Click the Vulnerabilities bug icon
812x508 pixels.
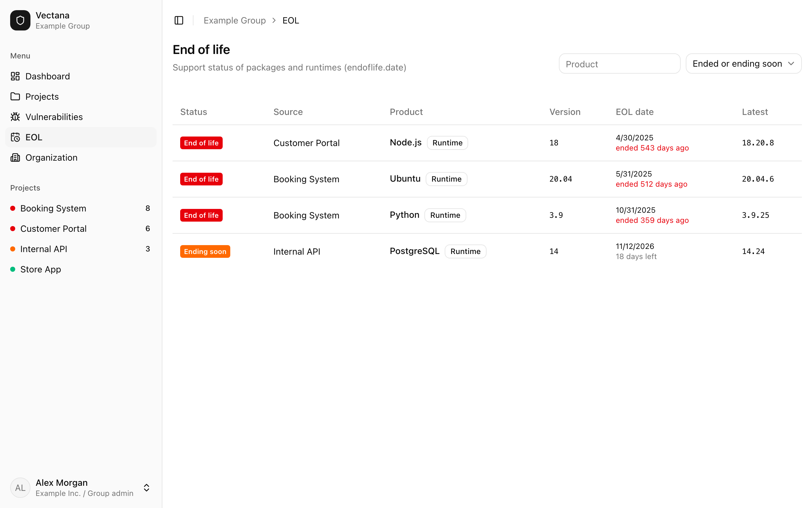pyautogui.click(x=15, y=117)
